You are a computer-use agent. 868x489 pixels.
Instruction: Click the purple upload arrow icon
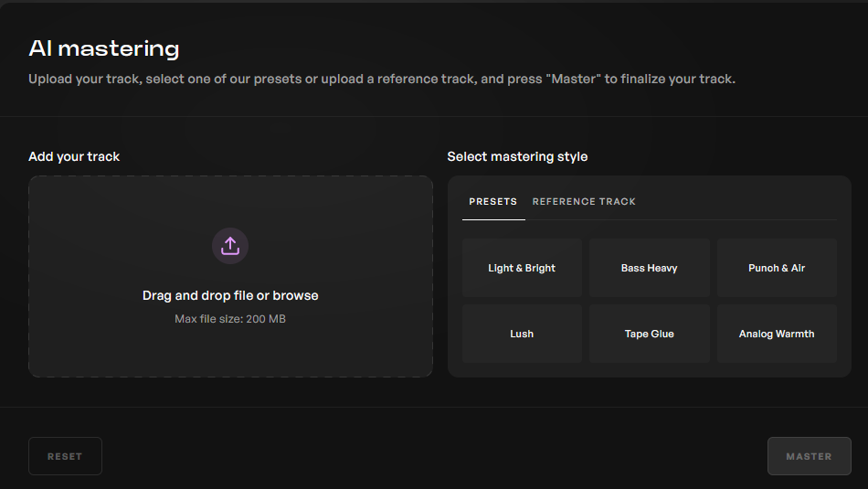click(230, 246)
